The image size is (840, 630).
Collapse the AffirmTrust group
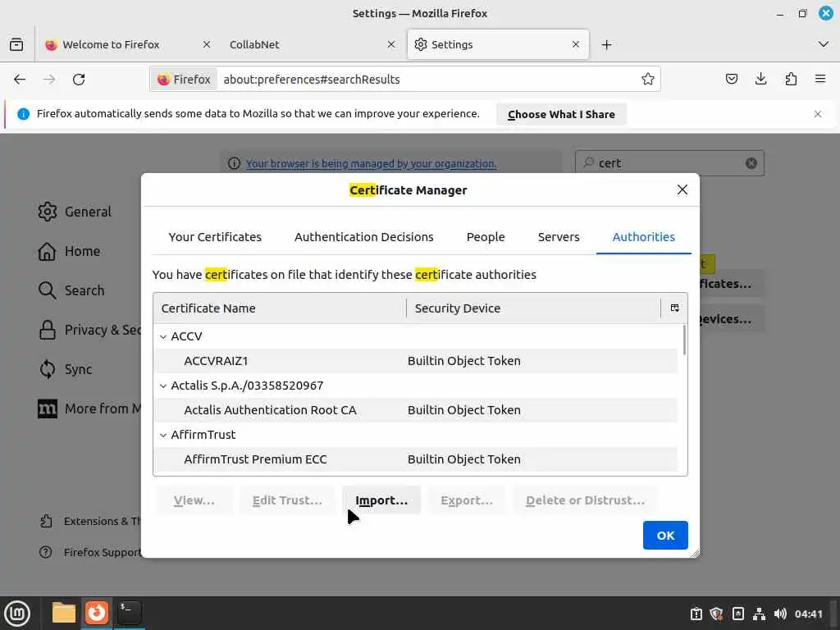[x=163, y=435]
